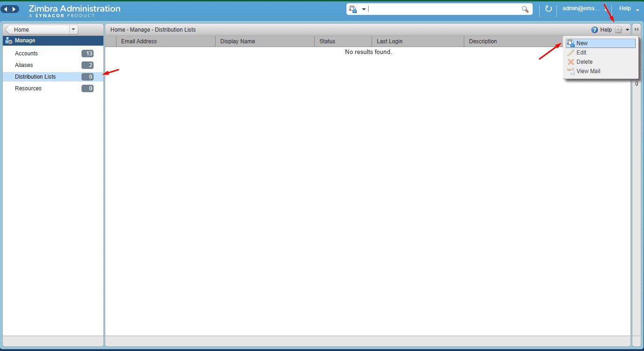Click the Aliases count badge 2
This screenshot has width=644, height=351.
coord(88,65)
